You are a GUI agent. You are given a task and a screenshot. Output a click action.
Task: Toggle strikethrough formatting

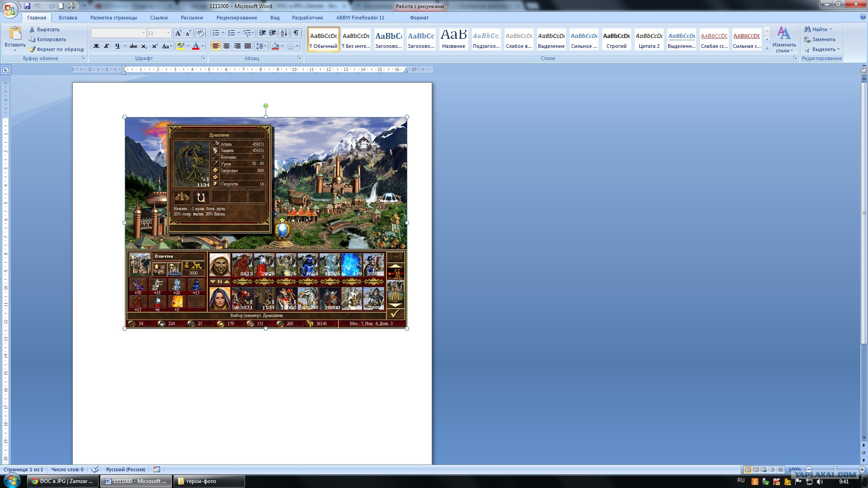[x=133, y=46]
